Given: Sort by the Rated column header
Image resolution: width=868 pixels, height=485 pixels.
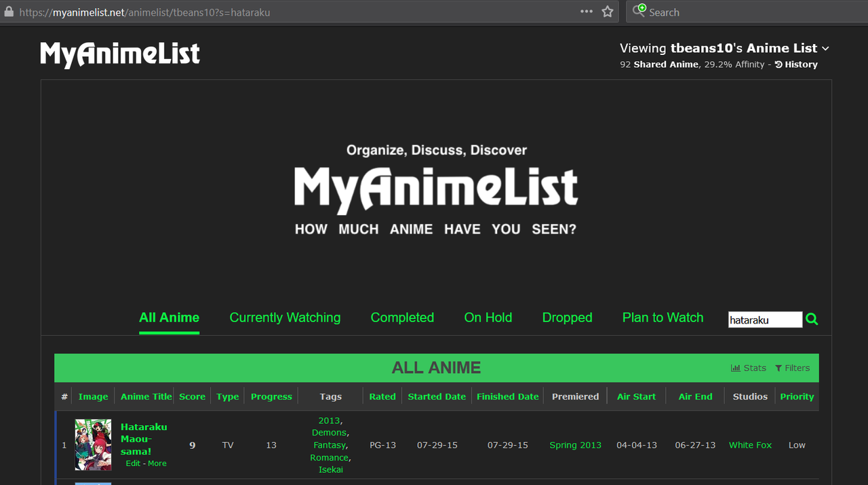Looking at the screenshot, I should pos(382,397).
